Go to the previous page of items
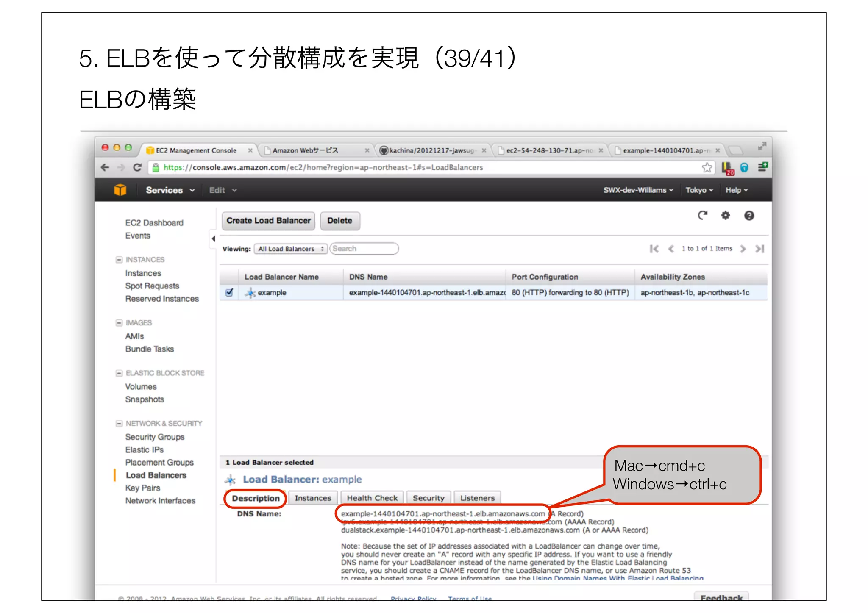The image size is (868, 613). tap(671, 249)
